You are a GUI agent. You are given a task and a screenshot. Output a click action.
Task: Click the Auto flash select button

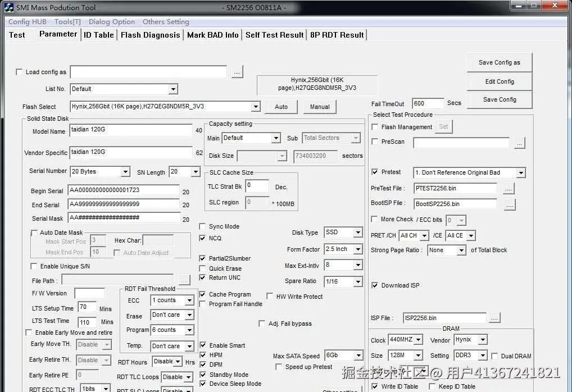pos(281,107)
